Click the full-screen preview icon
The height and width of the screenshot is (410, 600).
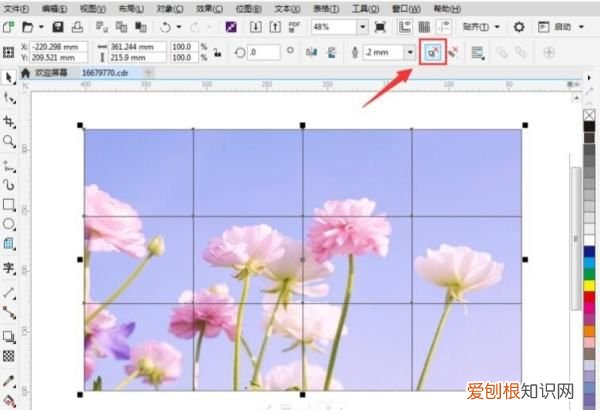tap(380, 27)
